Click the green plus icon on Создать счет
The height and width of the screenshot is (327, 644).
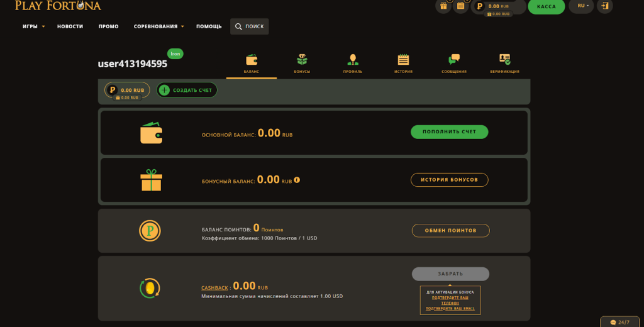click(164, 90)
